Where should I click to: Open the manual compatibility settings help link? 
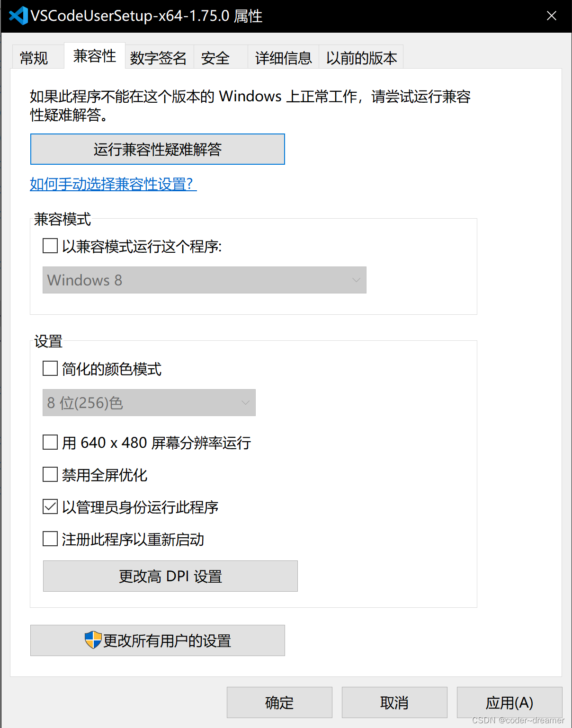[x=113, y=185]
